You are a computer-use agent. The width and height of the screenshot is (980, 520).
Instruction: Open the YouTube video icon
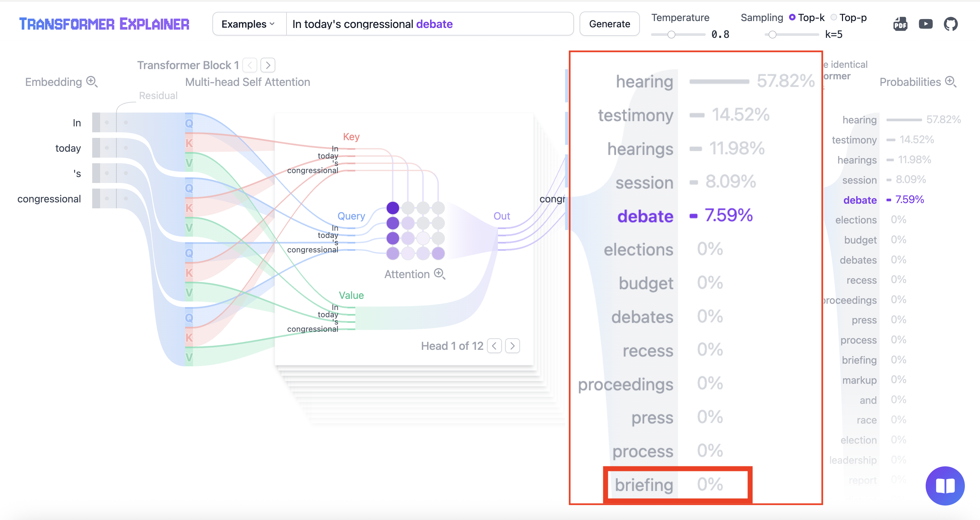(925, 24)
